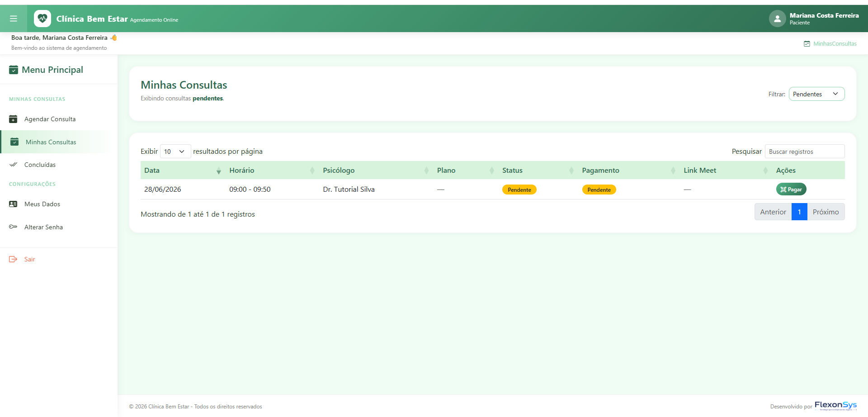Open the FlexonSys developer link
Screen dimensions: 868x417
pyautogui.click(x=835, y=406)
